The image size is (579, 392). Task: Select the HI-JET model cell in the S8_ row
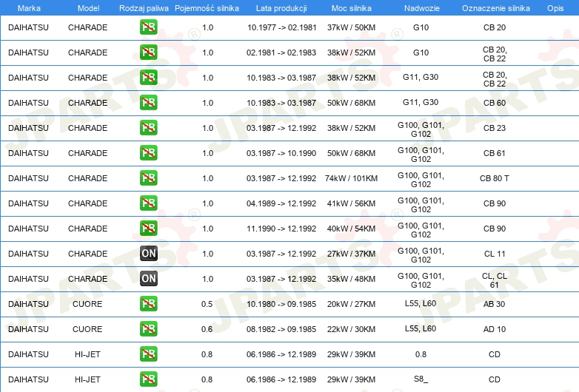pos(87,379)
